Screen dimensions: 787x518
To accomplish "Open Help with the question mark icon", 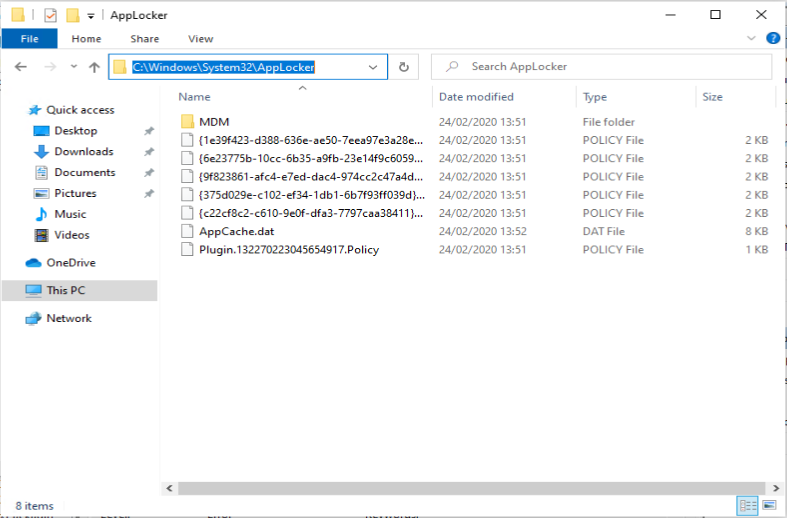I will click(x=773, y=38).
